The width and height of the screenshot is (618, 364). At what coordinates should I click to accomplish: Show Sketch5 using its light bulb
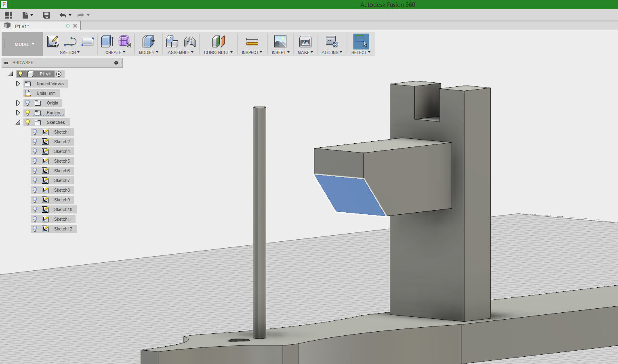pos(35,161)
